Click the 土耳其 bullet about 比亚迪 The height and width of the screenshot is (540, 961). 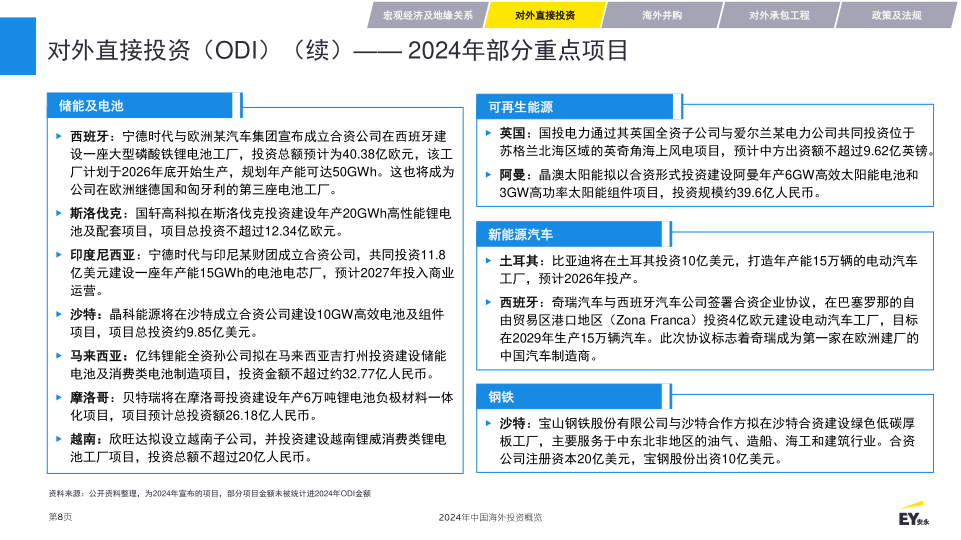pos(708,270)
